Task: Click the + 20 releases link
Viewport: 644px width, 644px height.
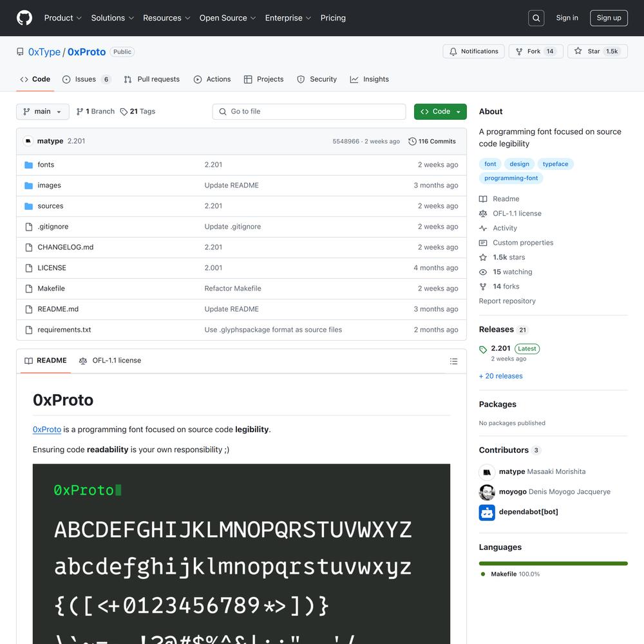Action: (500, 376)
